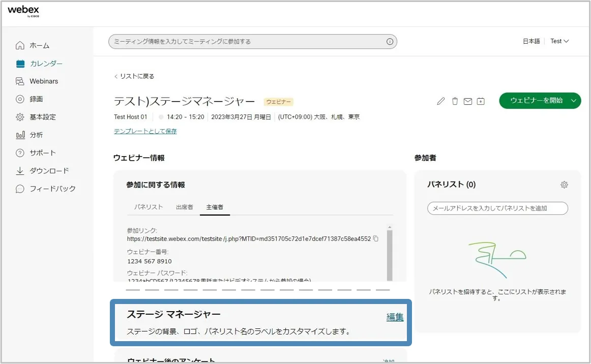This screenshot has height=364, width=591.
Task: Copy the join link with copy icon
Action: (x=376, y=238)
